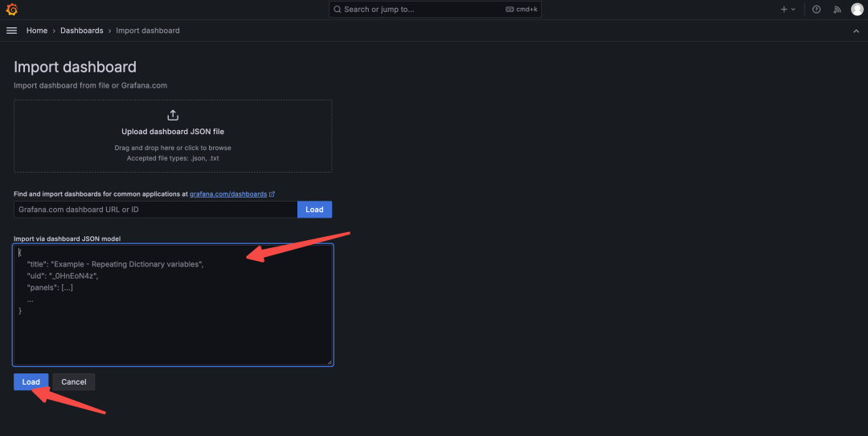Click the upload arrow icon
This screenshot has height=436, width=868.
173,115
